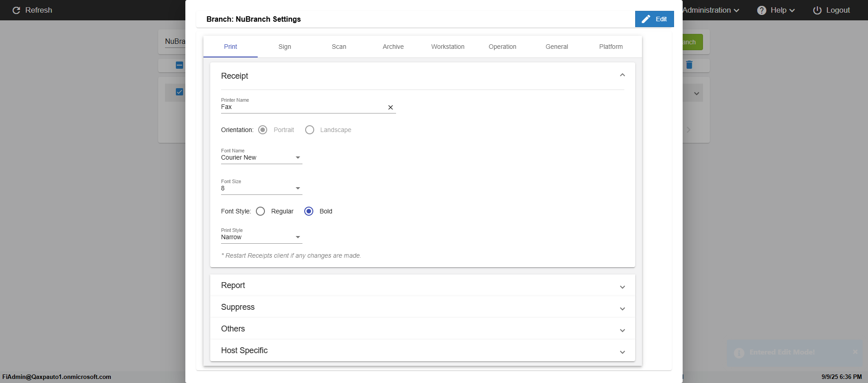Select the Bold font style option
Screen dimensions: 868x383
[x=309, y=211]
